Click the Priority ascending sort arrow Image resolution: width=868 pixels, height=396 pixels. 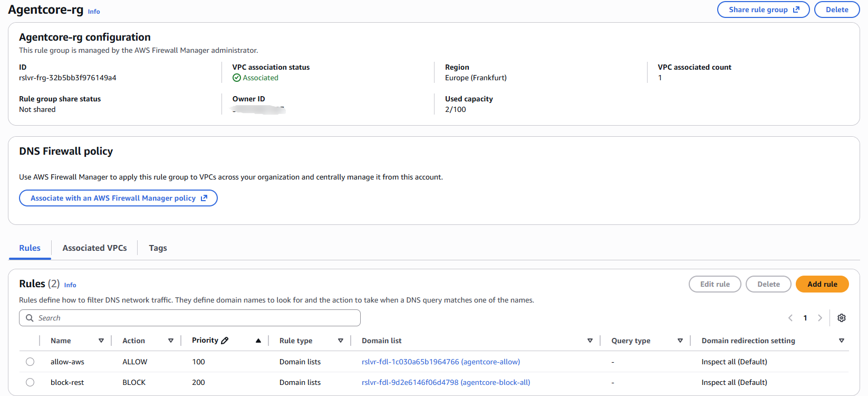pyautogui.click(x=258, y=341)
